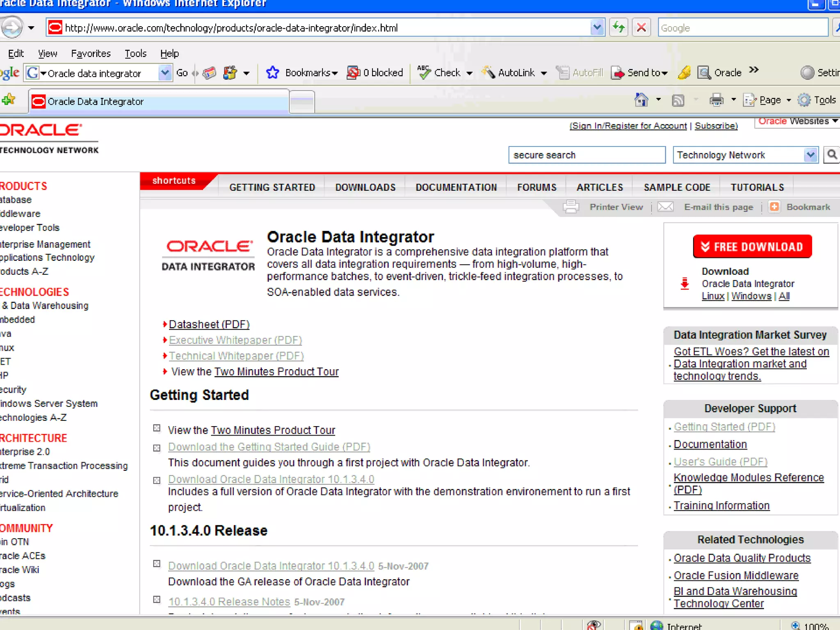840x630 pixels.
Task: Click the red download arrow icon
Action: 685,283
